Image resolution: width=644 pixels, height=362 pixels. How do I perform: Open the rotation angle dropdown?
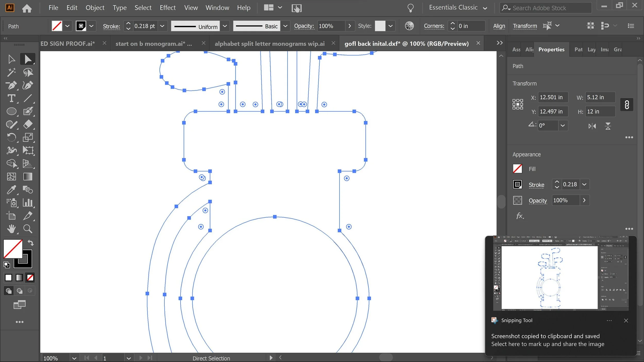563,126
